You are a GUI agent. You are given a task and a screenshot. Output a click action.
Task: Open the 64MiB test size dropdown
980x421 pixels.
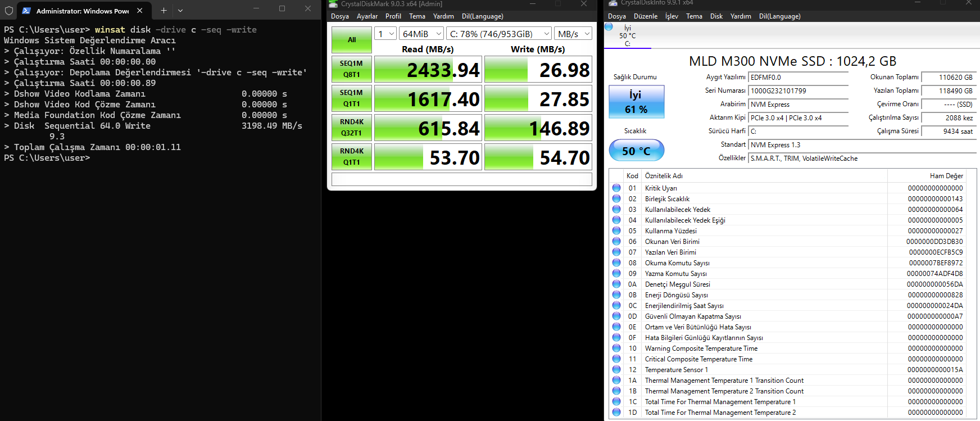pos(421,34)
